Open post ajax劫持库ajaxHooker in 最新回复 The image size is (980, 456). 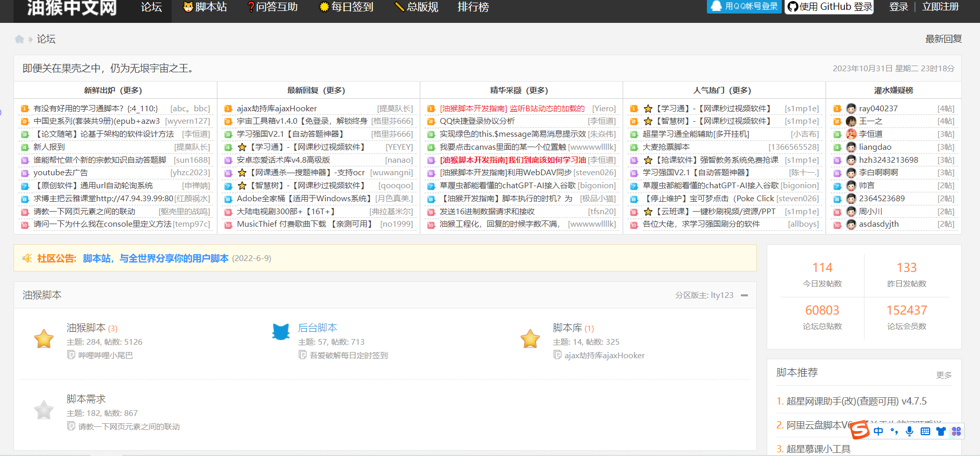click(x=277, y=109)
